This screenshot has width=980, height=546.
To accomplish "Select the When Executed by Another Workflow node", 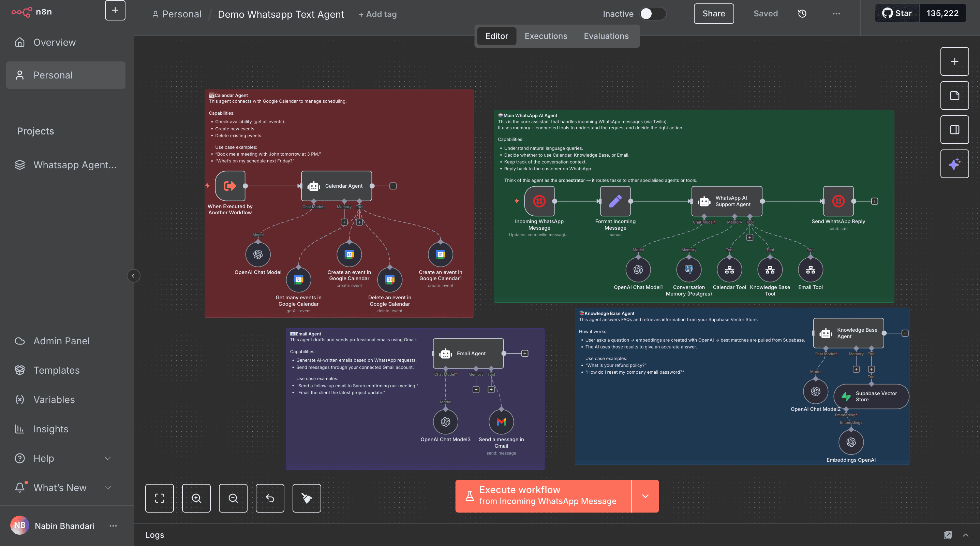I will (230, 186).
